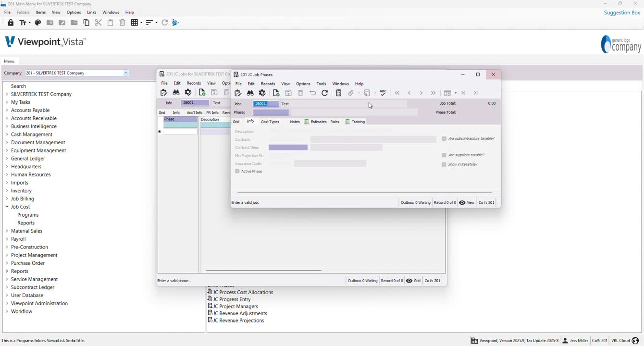
Task: Expand Project Management tree node
Action: pos(7,255)
